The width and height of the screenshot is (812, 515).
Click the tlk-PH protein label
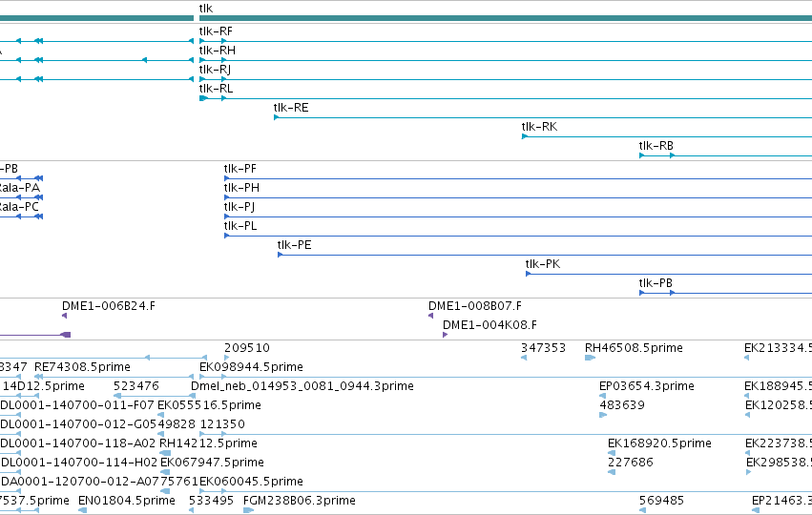(241, 189)
